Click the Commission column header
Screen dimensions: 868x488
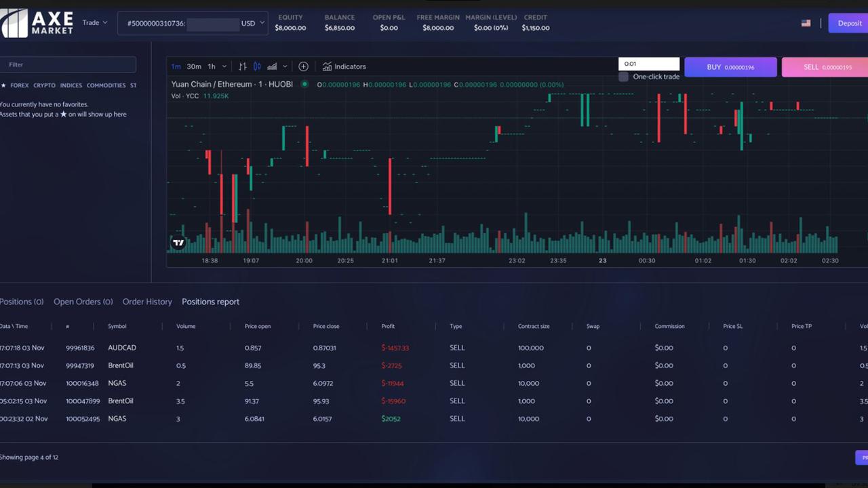pyautogui.click(x=669, y=326)
